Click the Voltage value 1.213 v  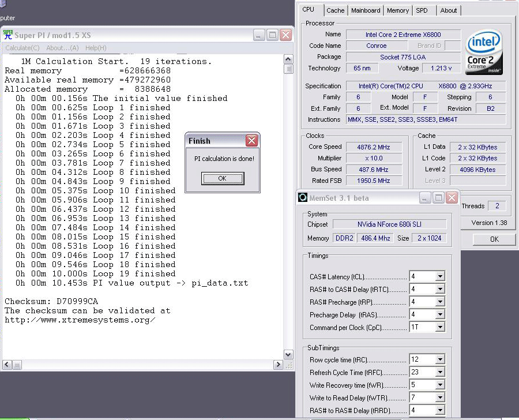coord(441,68)
